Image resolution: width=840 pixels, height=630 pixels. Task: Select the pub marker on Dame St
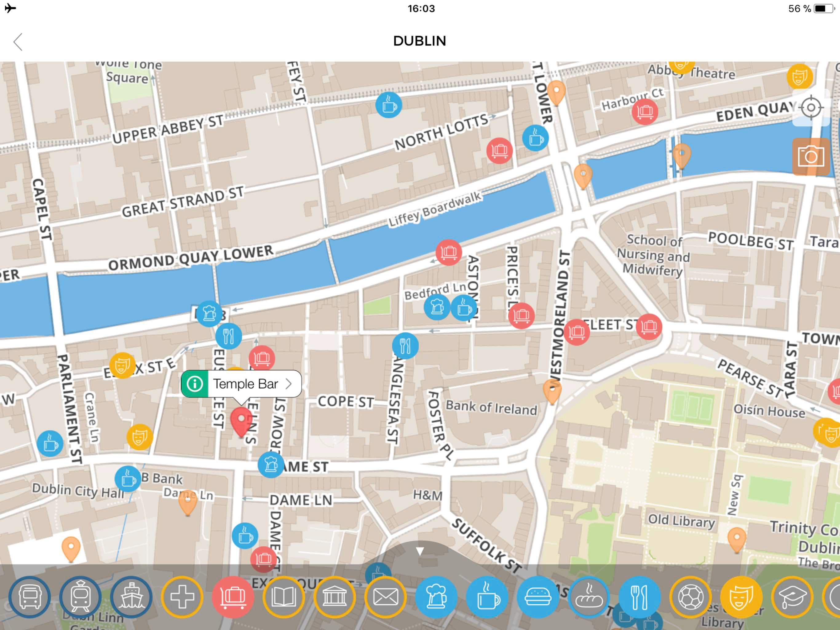271,464
